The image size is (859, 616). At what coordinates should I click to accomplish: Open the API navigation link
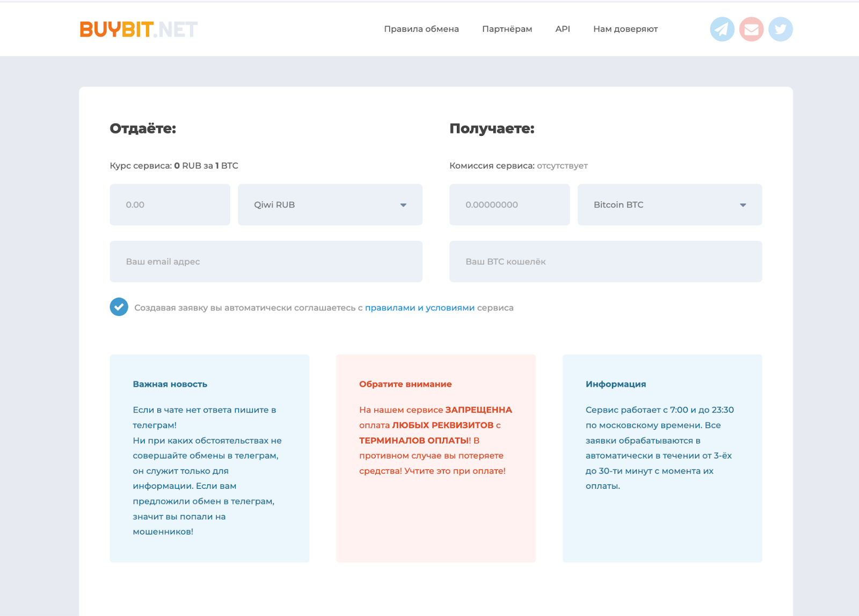click(x=562, y=29)
